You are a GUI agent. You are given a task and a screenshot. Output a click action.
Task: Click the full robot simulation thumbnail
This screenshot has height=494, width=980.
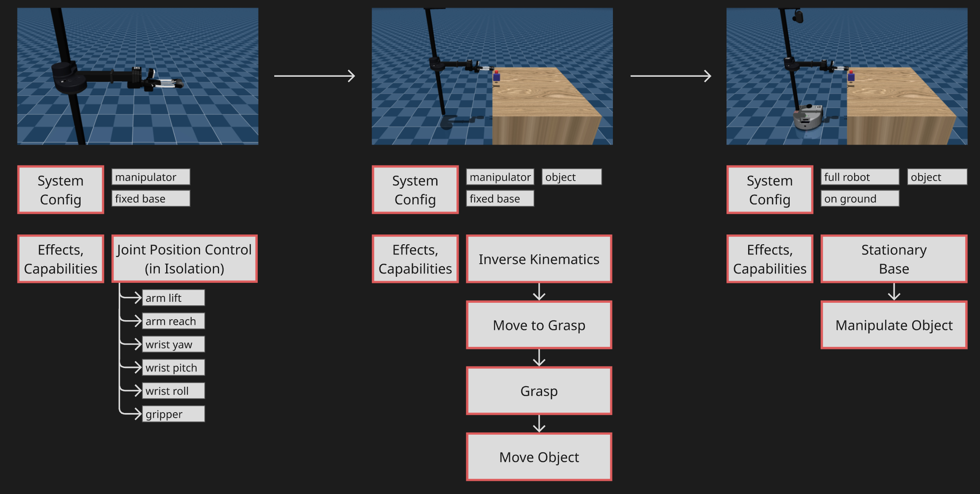tap(846, 76)
